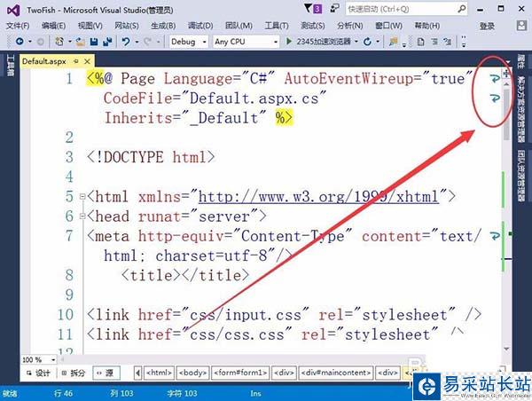
Task: Open the 编辑(E) menu
Action: pyautogui.click(x=53, y=26)
